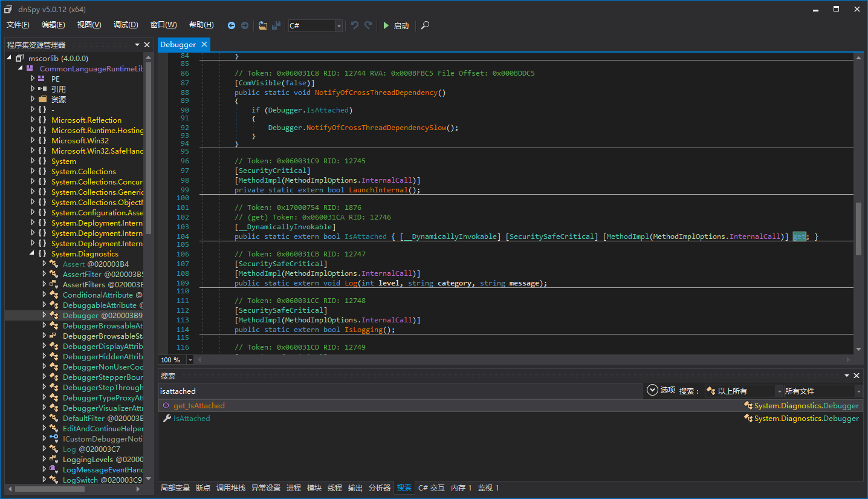Click the open file folder icon
Image resolution: width=868 pixels, height=499 pixels.
pos(262,25)
